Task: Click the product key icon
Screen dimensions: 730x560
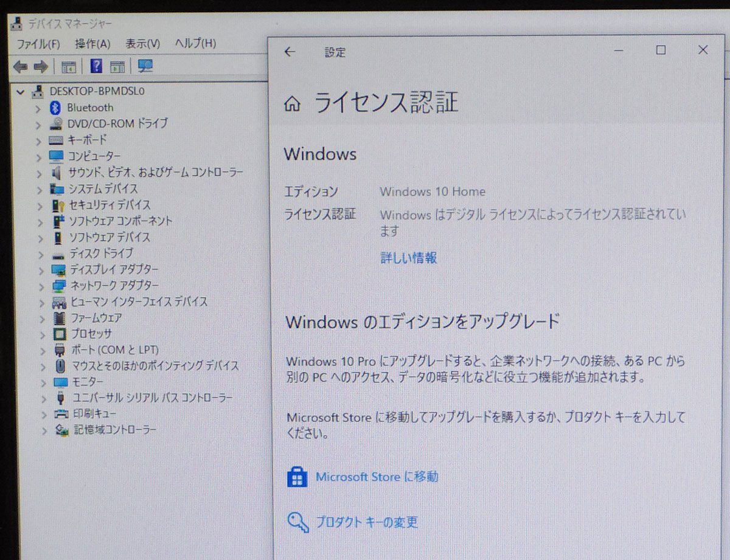Action: point(298,522)
